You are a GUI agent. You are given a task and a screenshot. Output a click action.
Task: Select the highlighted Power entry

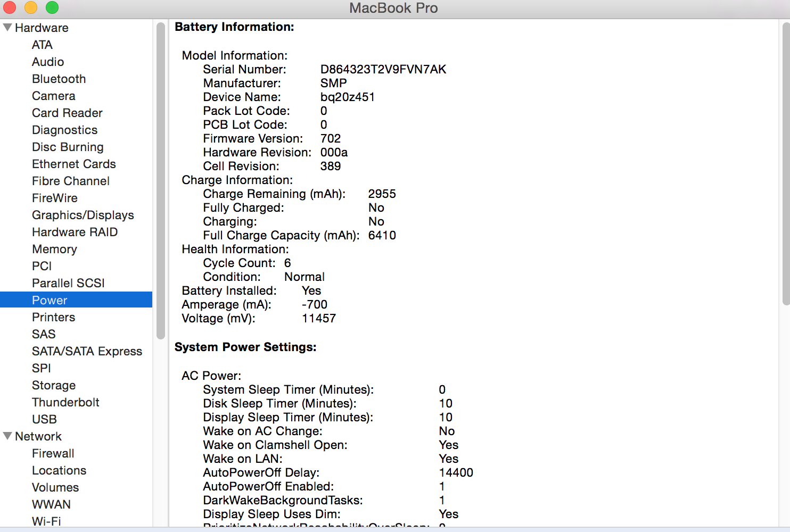(x=76, y=300)
